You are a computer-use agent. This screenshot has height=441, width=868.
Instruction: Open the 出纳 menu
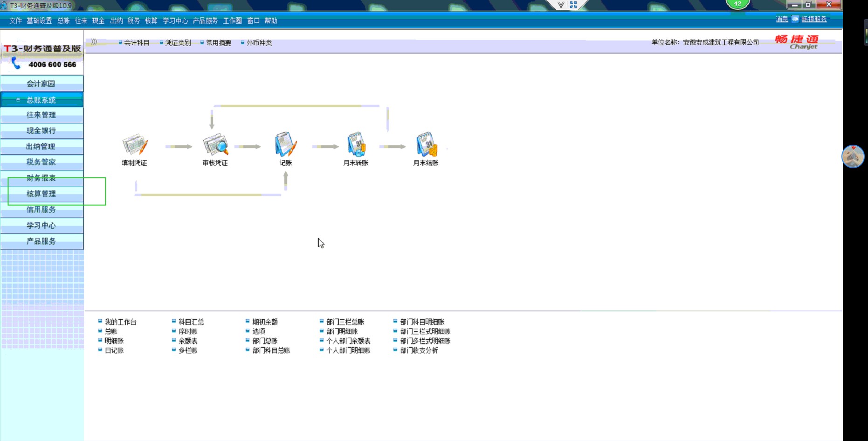(x=117, y=20)
